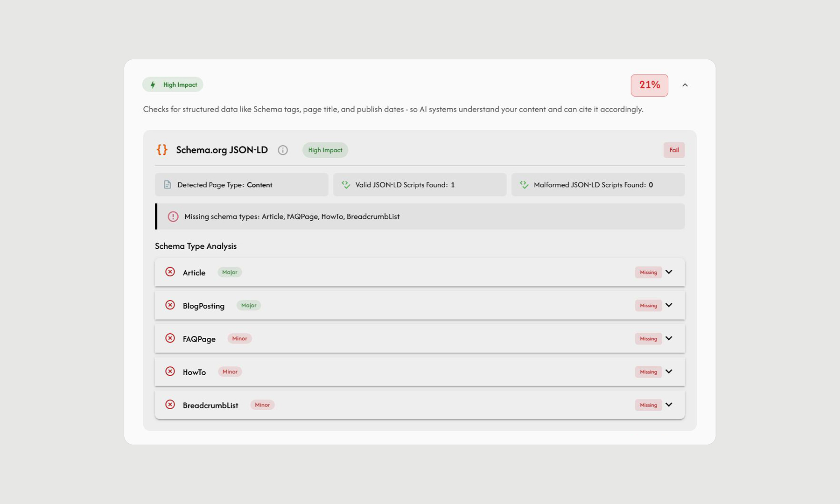Click the code check icon for Malformed JSON-LD Scripts
Image resolution: width=840 pixels, height=504 pixels.
click(524, 185)
